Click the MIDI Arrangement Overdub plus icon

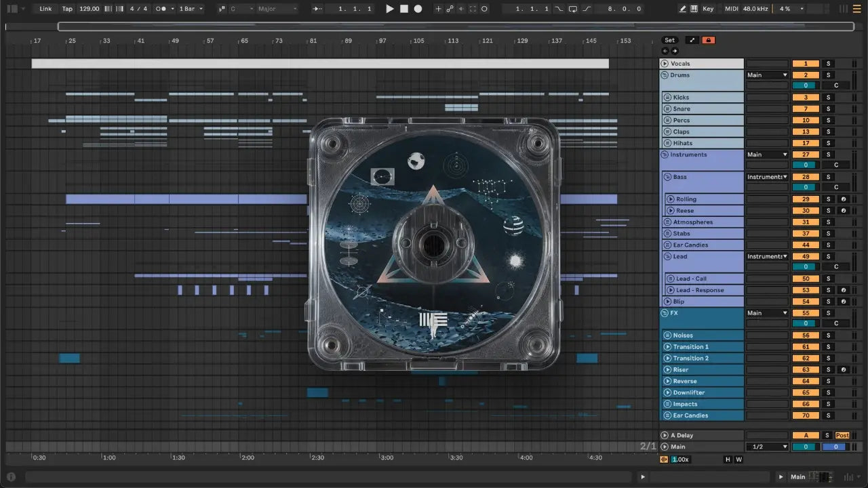[438, 9]
